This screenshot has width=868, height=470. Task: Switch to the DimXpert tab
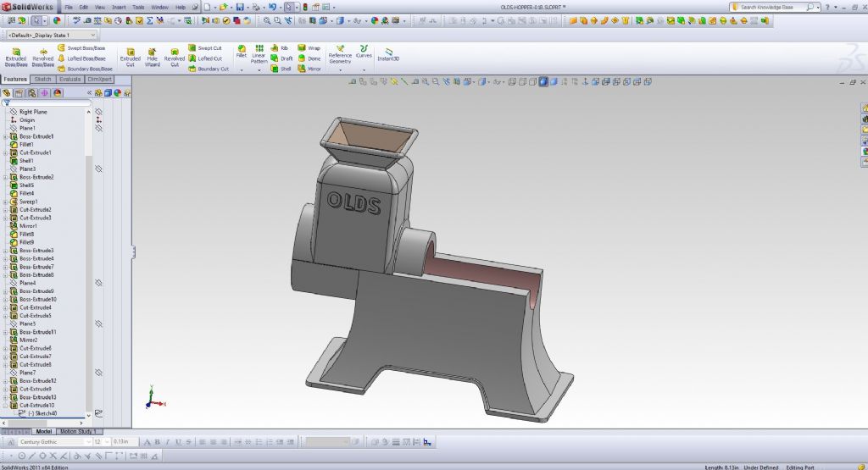click(100, 79)
